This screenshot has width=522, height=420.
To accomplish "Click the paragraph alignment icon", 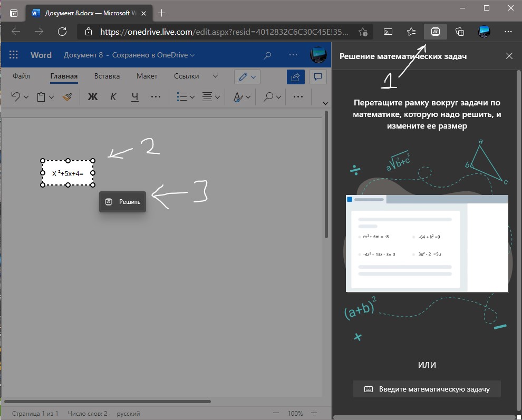I will pos(207,97).
